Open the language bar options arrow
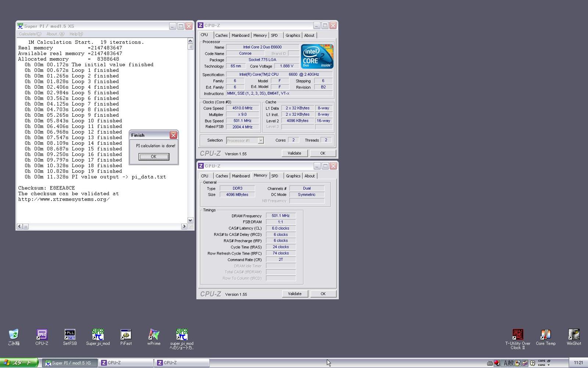Viewport: 588px width, 368px height. click(x=548, y=365)
